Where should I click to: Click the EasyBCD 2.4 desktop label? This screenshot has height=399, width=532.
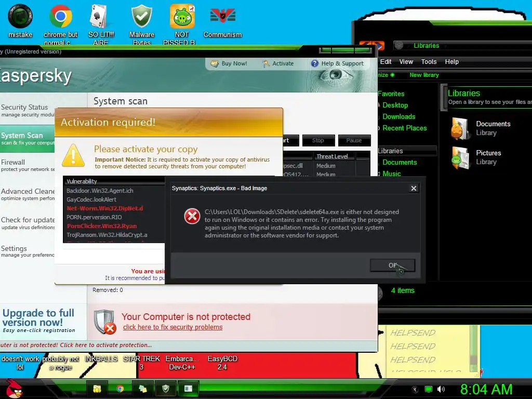[x=222, y=363]
